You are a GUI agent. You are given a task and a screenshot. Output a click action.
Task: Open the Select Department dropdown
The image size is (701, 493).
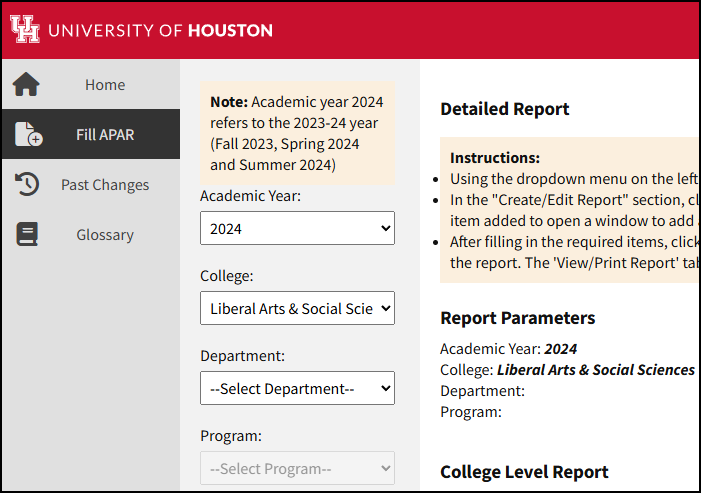click(297, 388)
